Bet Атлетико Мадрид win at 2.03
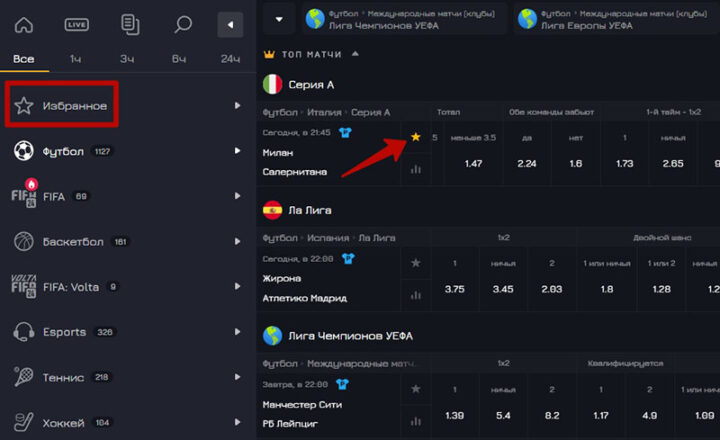This screenshot has height=440, width=720. coord(551,278)
